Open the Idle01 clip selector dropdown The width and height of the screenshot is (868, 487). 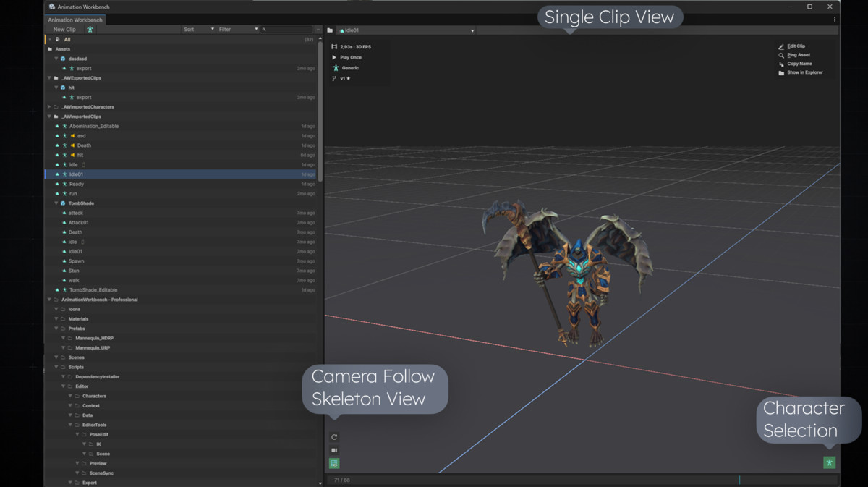pyautogui.click(x=406, y=30)
